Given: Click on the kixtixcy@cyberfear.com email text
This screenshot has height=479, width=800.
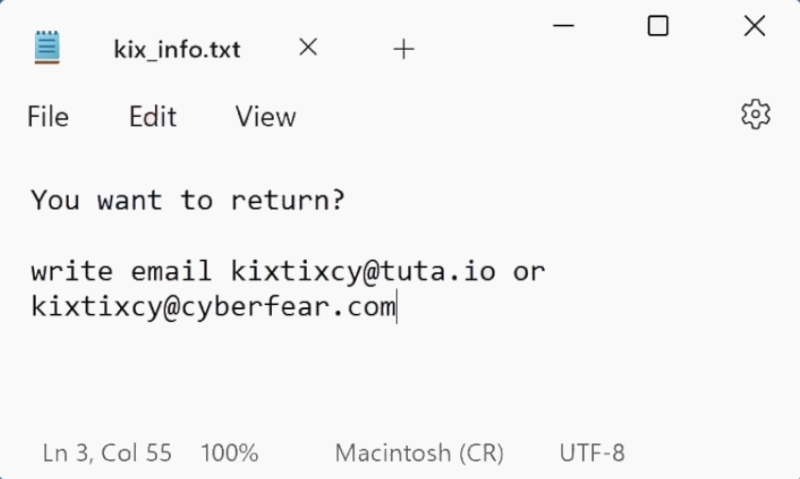Looking at the screenshot, I should [x=213, y=306].
